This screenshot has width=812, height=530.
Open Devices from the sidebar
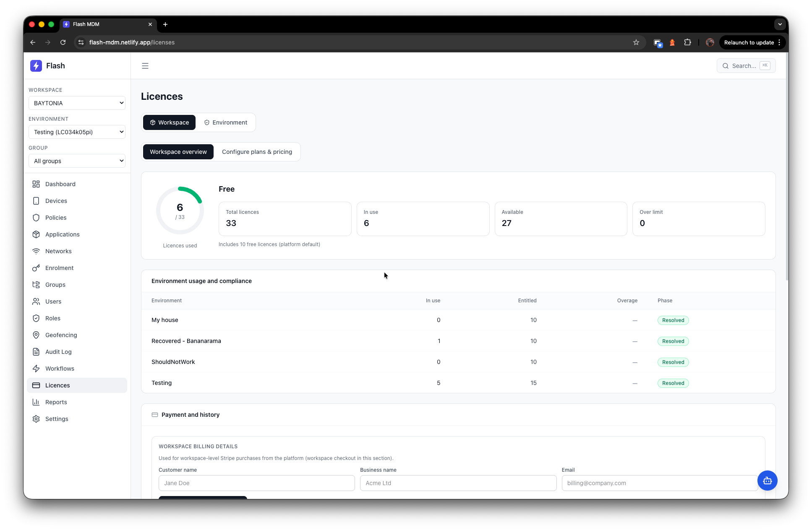pos(56,201)
